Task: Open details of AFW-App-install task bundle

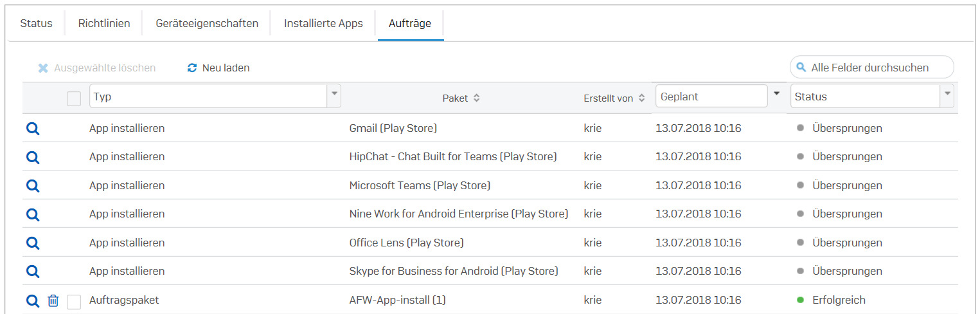Action: [33, 300]
